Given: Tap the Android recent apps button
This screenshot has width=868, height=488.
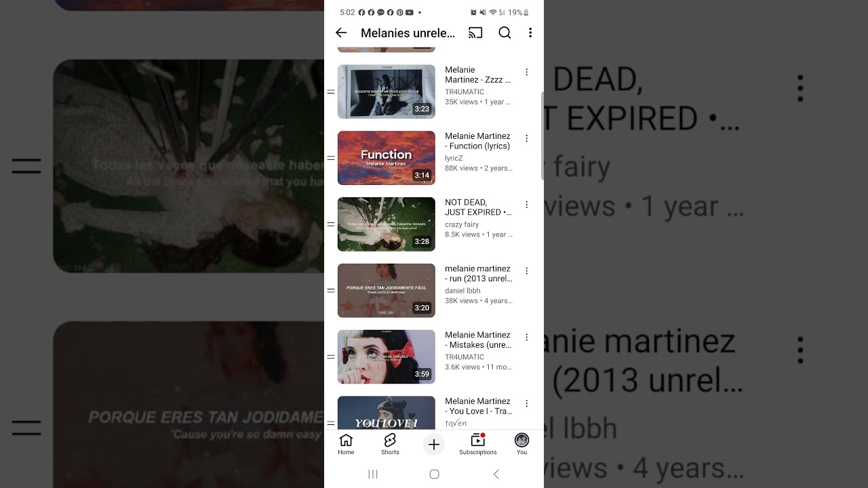Looking at the screenshot, I should (373, 474).
